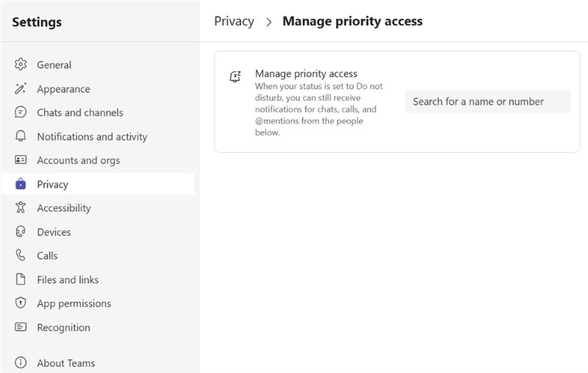Click the Accounts and orgs card icon
Viewport: 588px width, 373px height.
[x=21, y=160]
